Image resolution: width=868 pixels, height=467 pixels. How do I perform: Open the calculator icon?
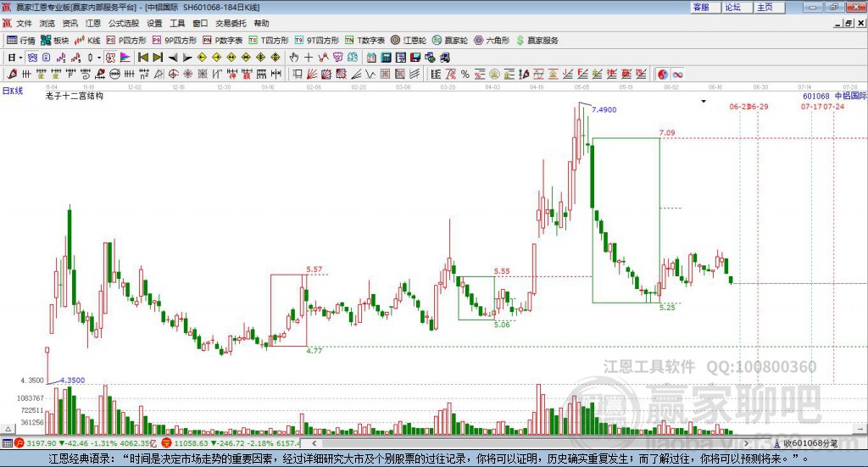pos(386,58)
